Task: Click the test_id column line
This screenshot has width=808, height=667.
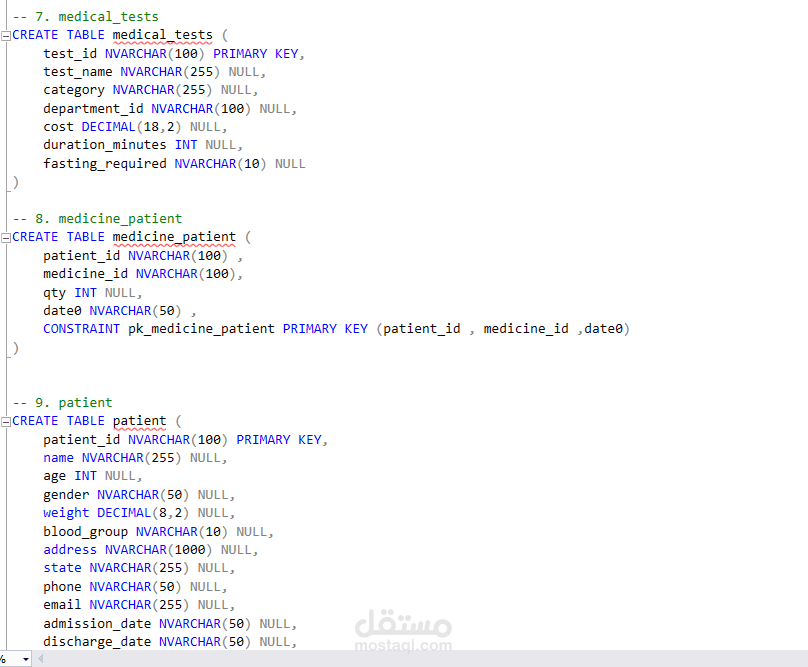Action: pos(174,54)
